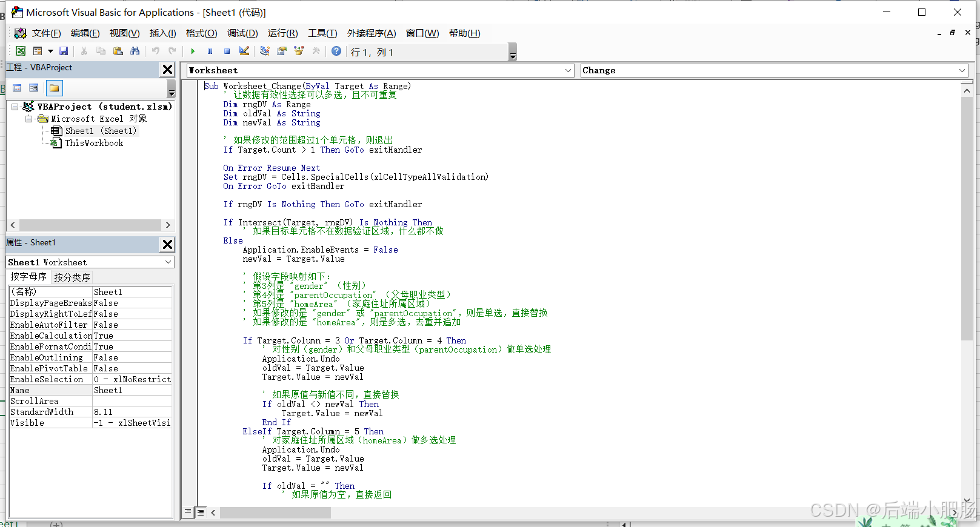Open the 调试(D) menu
Image resolution: width=980 pixels, height=527 pixels.
(242, 33)
